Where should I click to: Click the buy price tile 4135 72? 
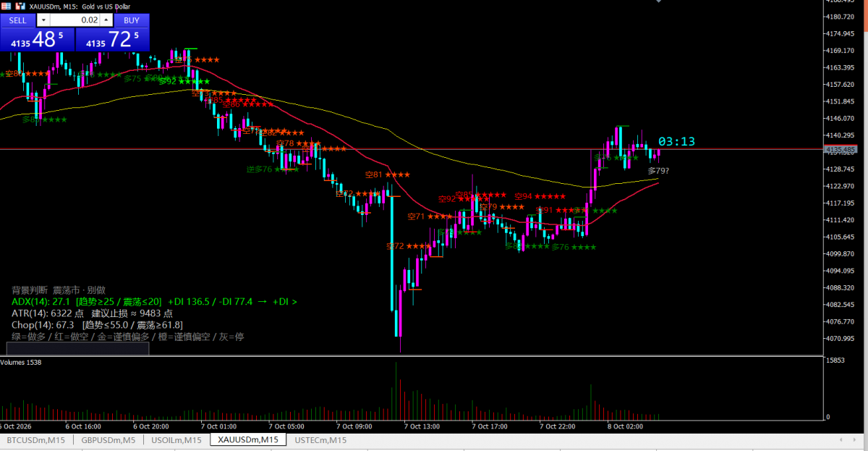point(112,40)
